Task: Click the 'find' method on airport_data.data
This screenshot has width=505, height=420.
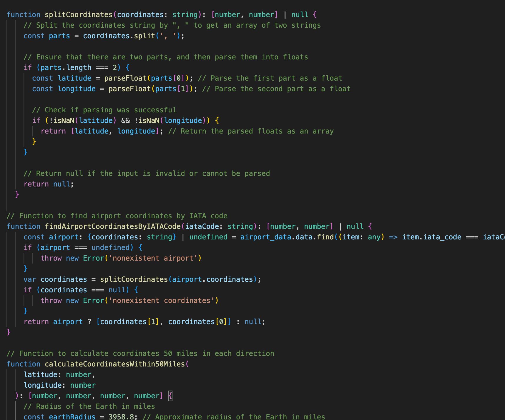Action: (x=325, y=237)
